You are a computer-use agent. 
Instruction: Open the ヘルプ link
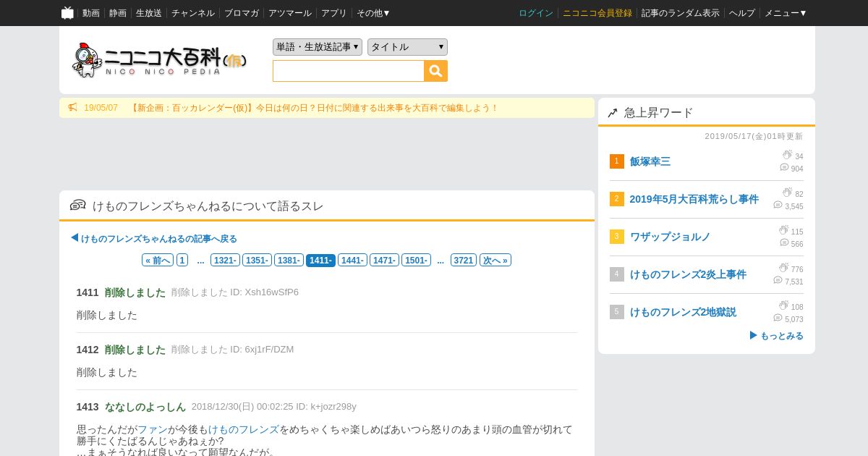tap(742, 13)
